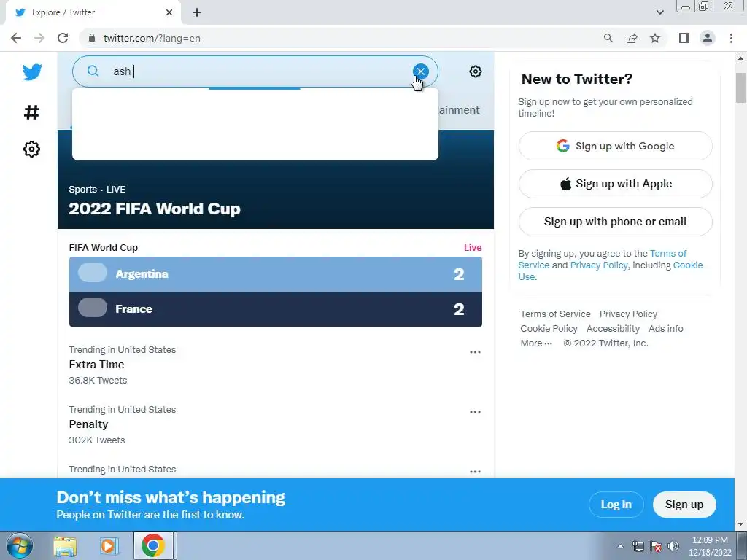Click Chrome icon in taskbar
This screenshot has height=560, width=747.
[x=153, y=545]
